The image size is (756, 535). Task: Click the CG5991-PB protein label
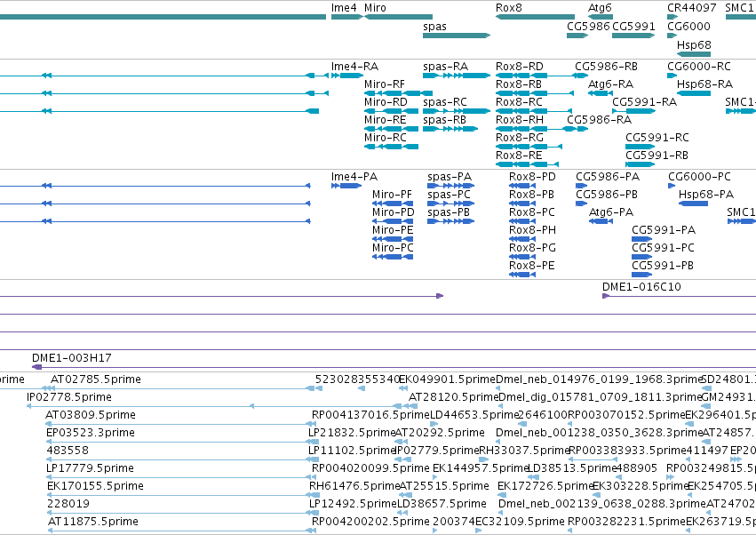point(663,267)
